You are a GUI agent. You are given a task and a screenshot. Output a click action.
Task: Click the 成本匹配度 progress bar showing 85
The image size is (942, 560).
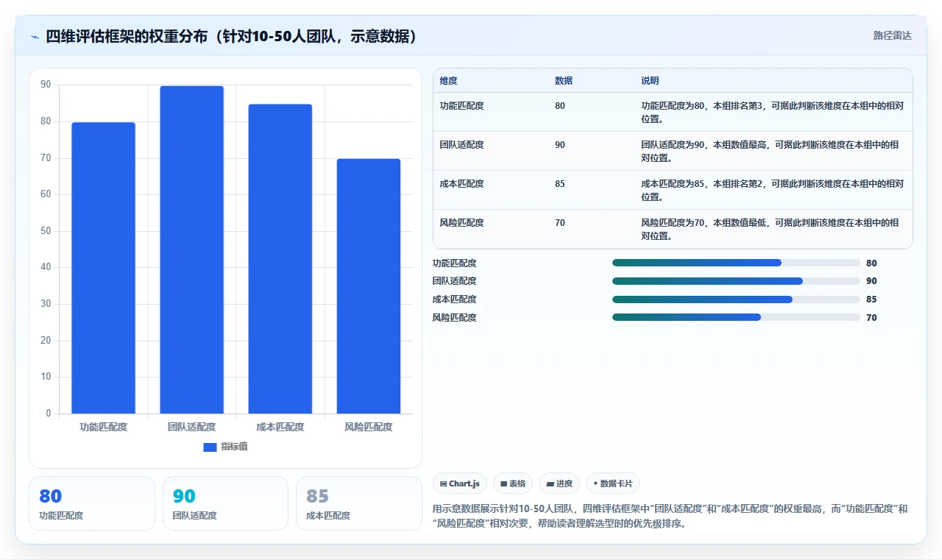(x=736, y=300)
